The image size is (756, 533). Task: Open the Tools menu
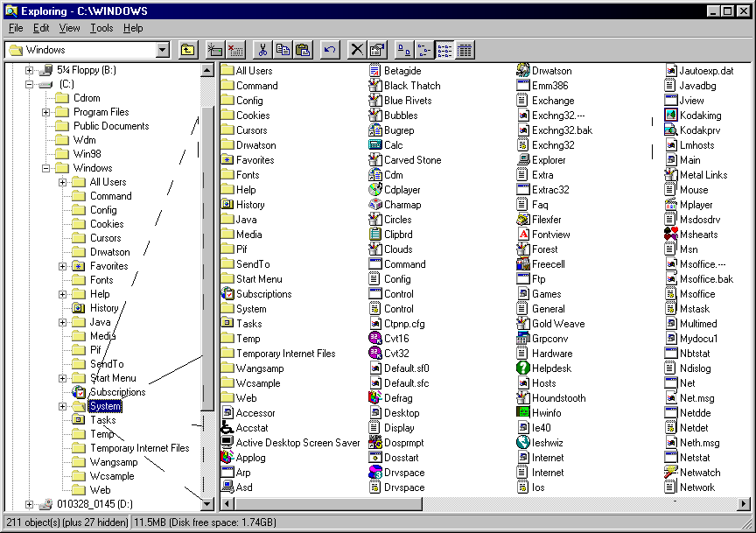click(x=101, y=28)
